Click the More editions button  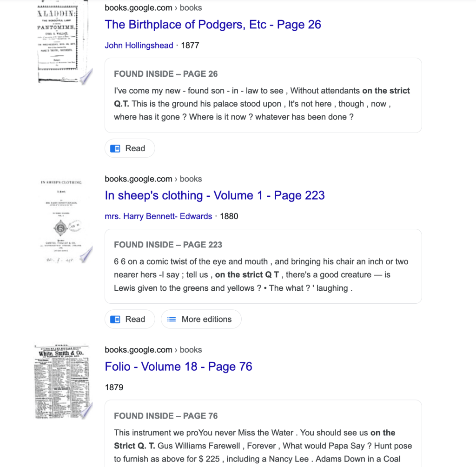tap(201, 319)
